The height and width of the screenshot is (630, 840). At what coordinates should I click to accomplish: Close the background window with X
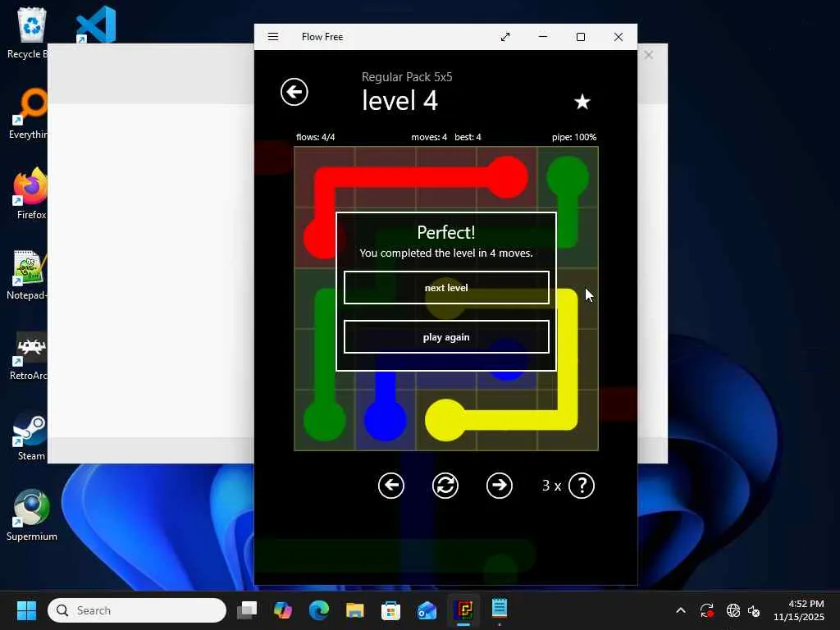click(x=649, y=55)
